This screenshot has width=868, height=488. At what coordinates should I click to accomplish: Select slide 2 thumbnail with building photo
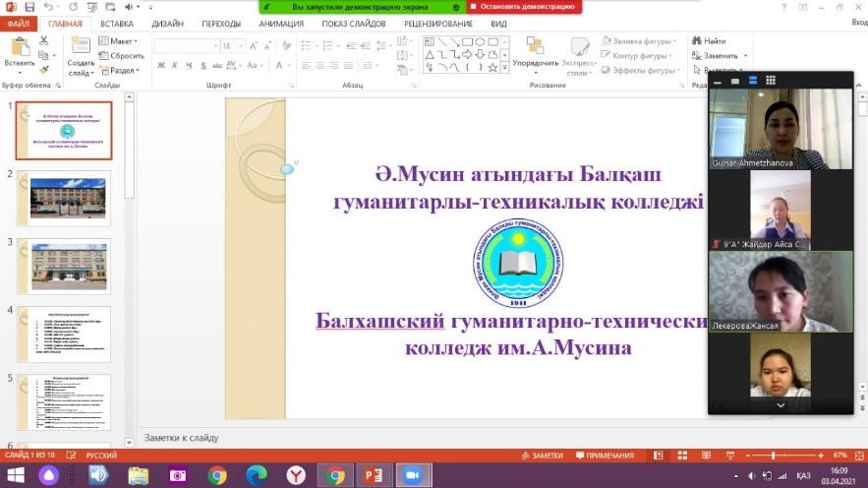point(64,199)
